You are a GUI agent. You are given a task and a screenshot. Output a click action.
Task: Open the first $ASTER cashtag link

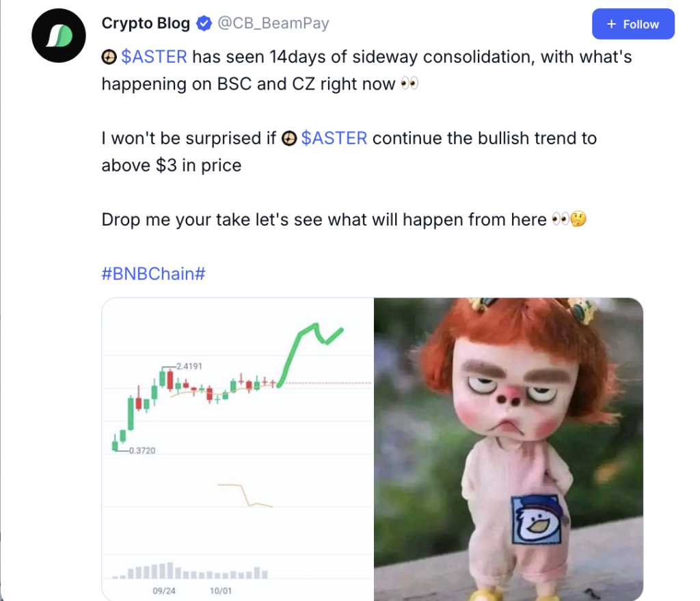pyautogui.click(x=154, y=57)
